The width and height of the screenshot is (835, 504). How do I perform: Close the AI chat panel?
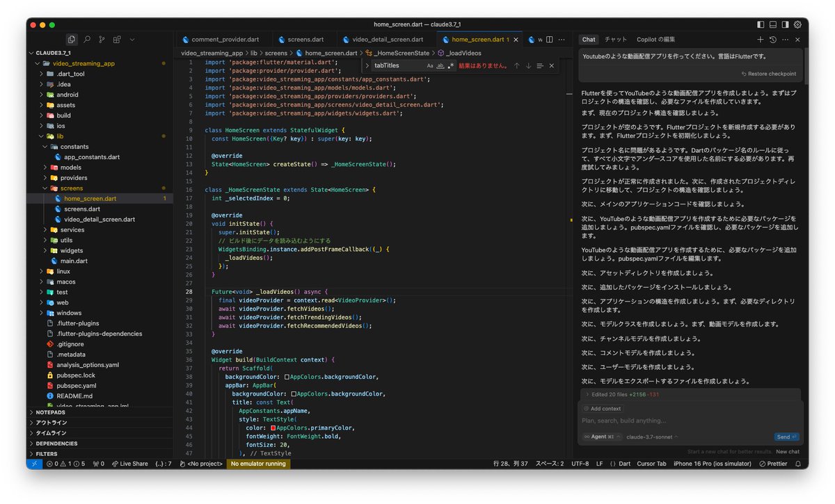pyautogui.click(x=797, y=40)
